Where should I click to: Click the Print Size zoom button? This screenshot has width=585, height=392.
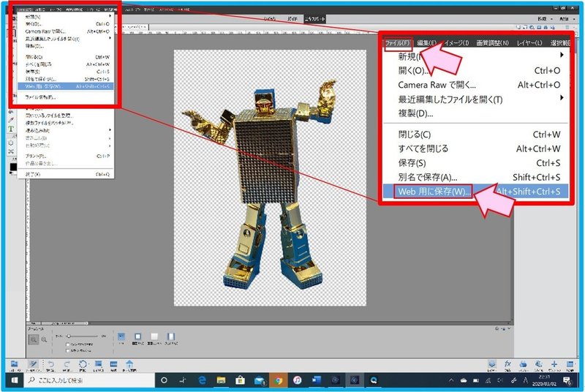[171, 339]
